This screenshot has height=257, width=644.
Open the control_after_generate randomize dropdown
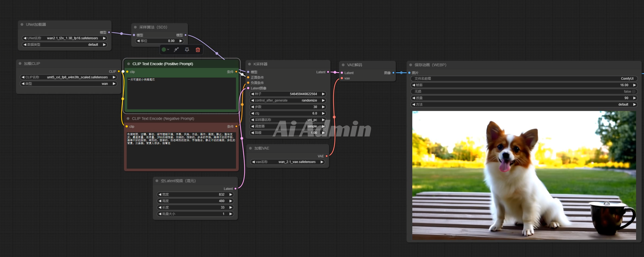click(288, 101)
